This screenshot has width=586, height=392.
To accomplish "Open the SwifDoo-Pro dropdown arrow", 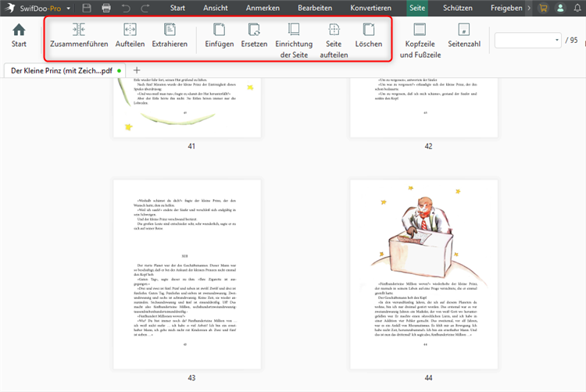I will pos(69,9).
